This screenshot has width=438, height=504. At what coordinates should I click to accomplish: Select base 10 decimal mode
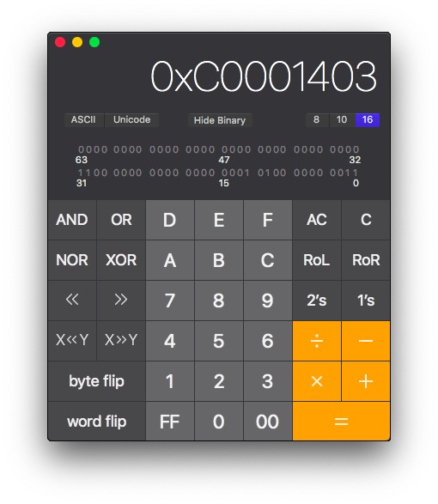pos(342,120)
